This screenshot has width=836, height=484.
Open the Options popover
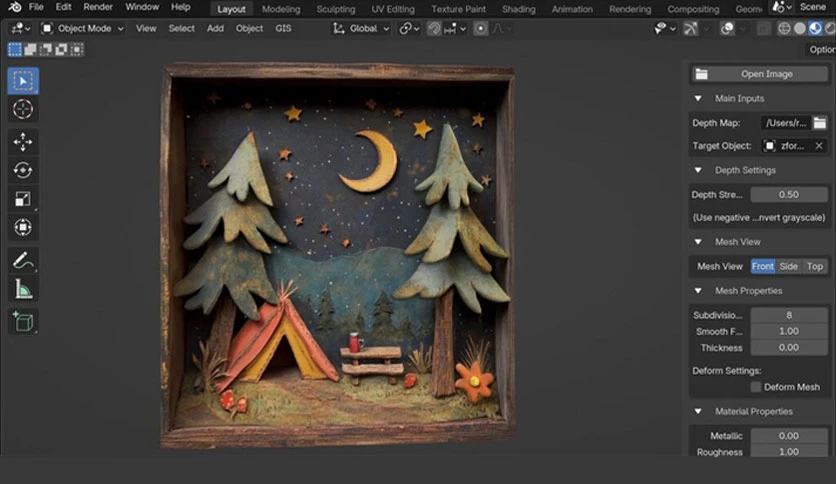click(x=822, y=50)
